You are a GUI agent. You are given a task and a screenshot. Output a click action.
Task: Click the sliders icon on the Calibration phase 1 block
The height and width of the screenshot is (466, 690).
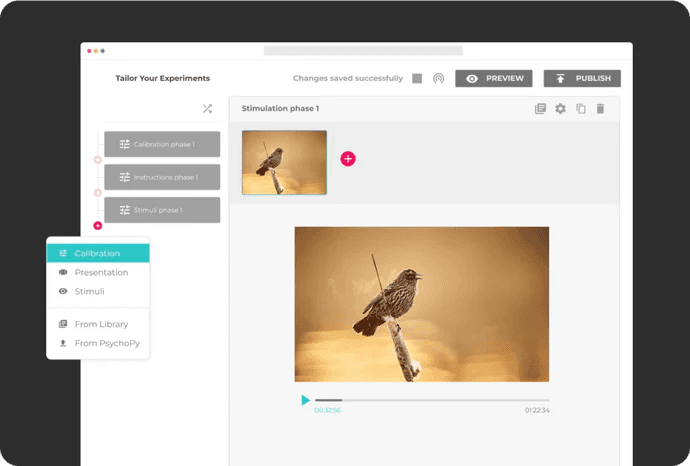[125, 144]
